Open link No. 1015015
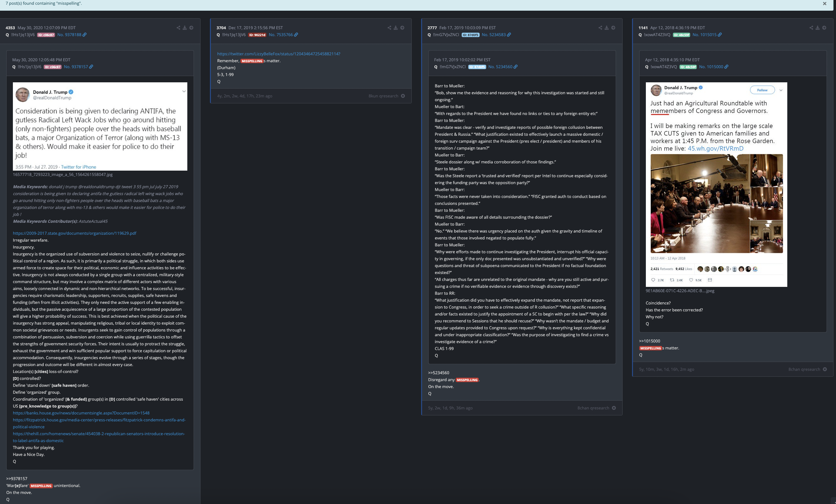 tap(707, 35)
